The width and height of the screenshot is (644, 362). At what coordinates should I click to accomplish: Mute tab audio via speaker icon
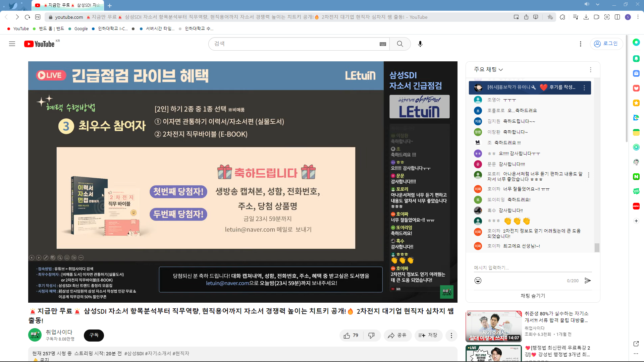pyautogui.click(x=587, y=4)
